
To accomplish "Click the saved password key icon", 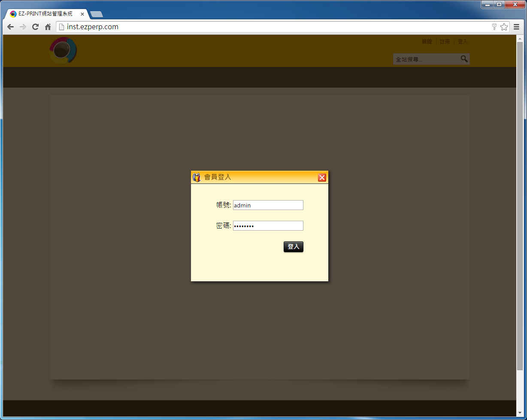I will point(494,27).
